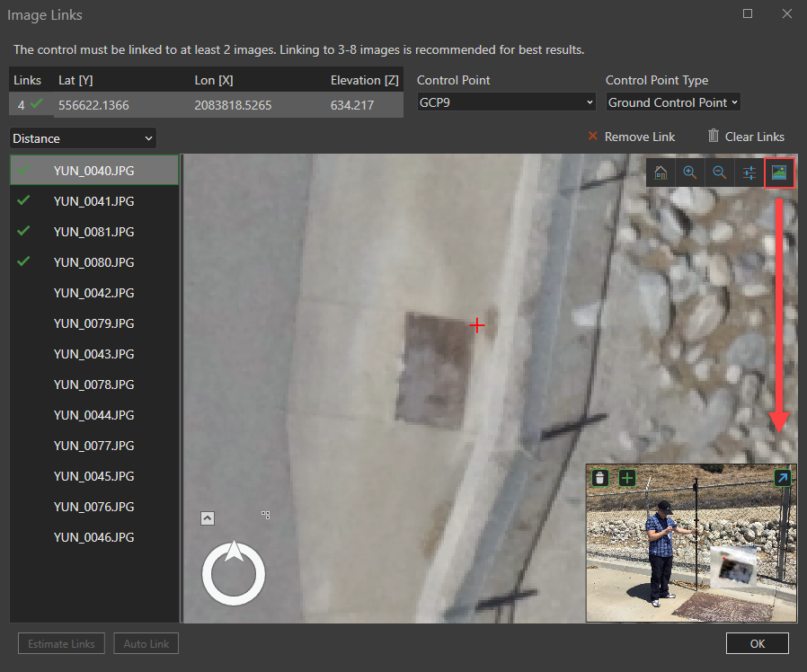Add a photo with the green plus icon

tap(626, 478)
